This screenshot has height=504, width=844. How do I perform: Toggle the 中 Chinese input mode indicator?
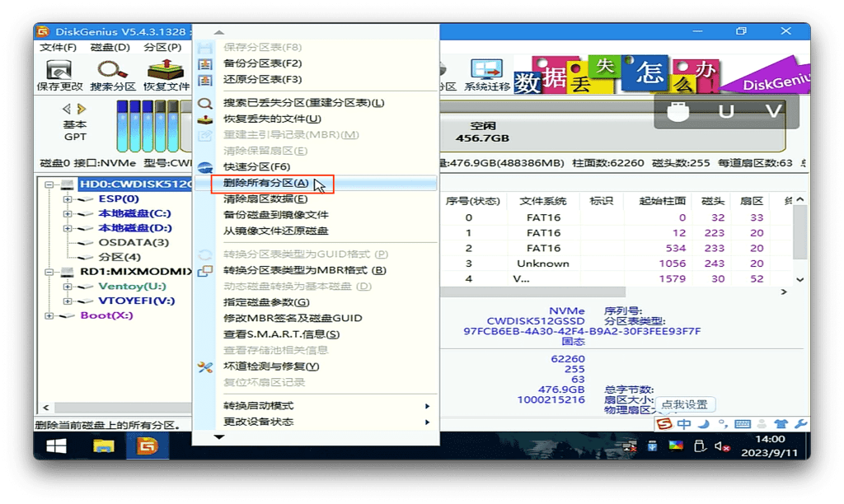click(x=684, y=424)
